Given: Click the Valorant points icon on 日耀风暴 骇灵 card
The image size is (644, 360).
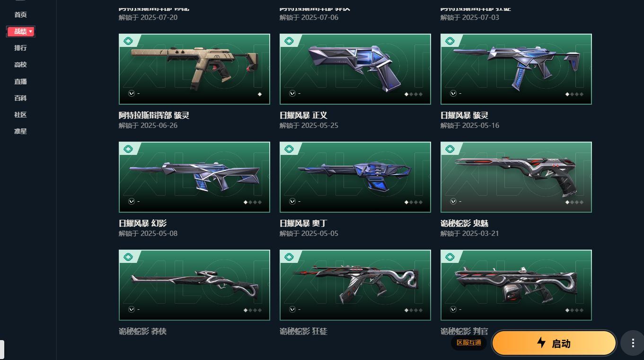Looking at the screenshot, I should pos(453,93).
